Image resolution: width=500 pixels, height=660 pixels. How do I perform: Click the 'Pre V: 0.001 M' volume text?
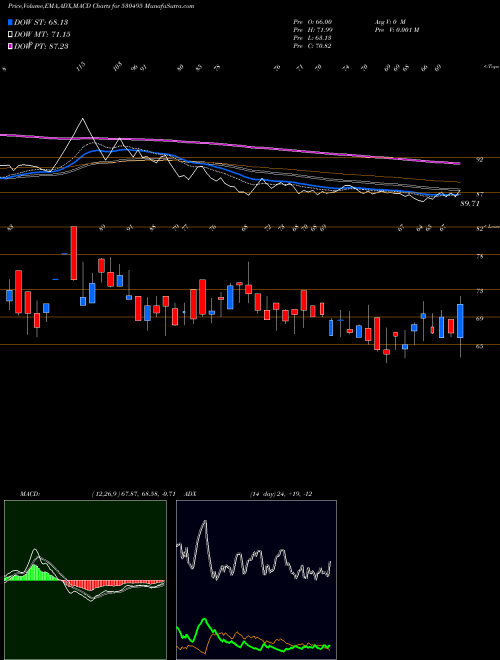click(x=396, y=29)
